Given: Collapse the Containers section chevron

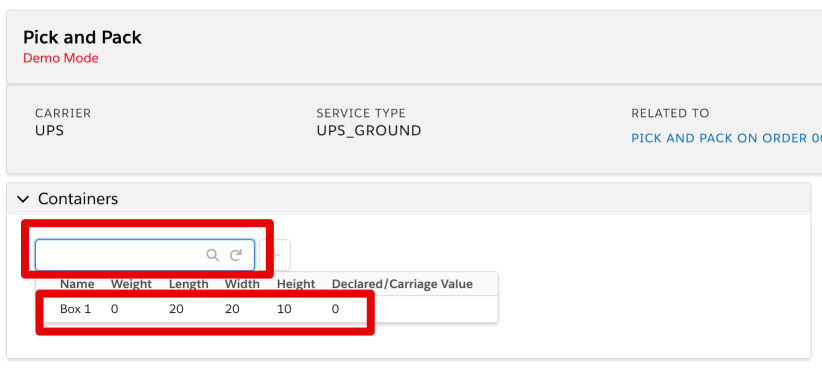Looking at the screenshot, I should coord(23,199).
